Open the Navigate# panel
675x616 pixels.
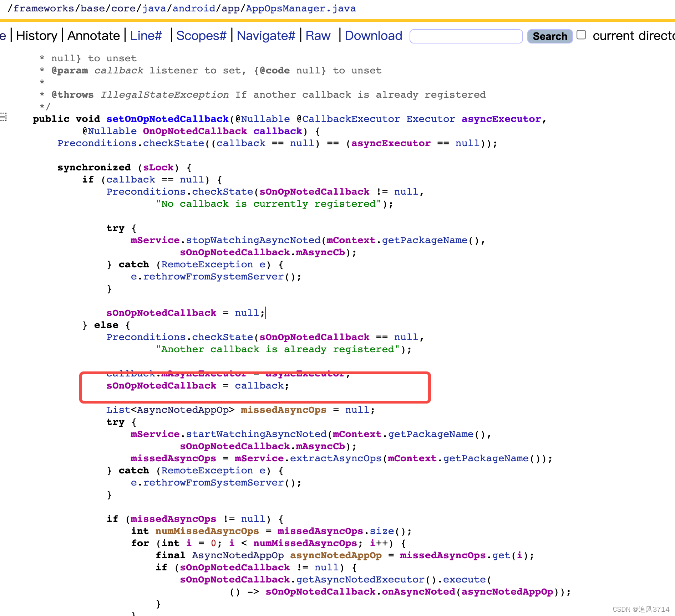[266, 35]
